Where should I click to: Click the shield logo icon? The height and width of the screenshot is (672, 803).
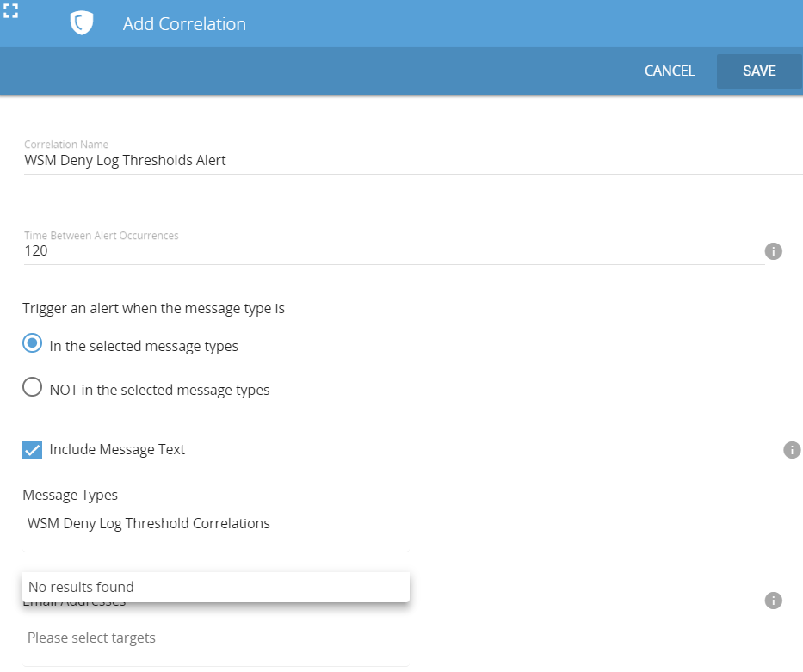(x=81, y=23)
